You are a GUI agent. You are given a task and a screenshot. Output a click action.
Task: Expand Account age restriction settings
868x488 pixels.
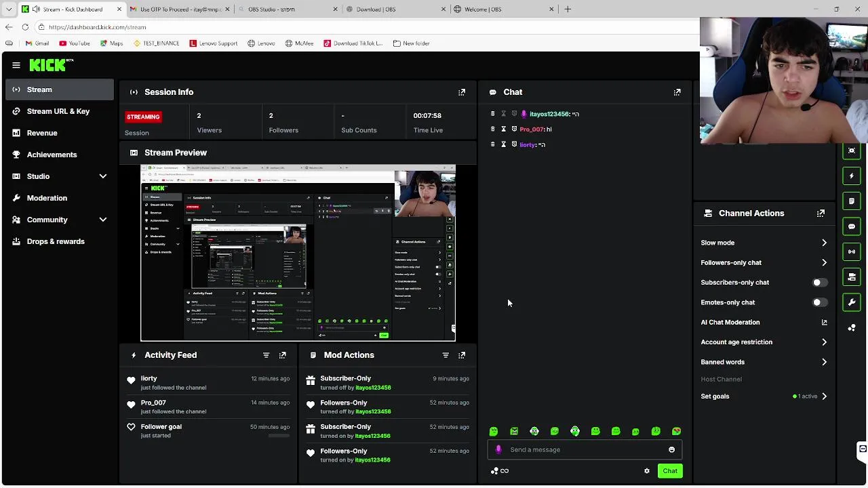click(x=824, y=342)
